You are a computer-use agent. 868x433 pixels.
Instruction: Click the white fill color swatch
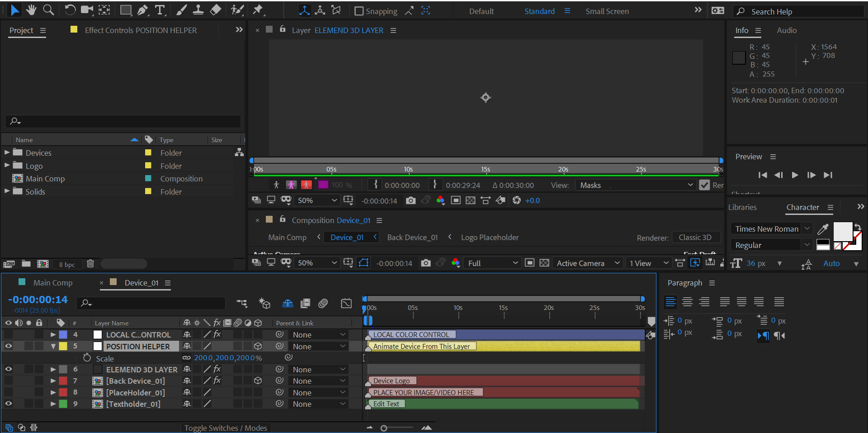pos(842,232)
